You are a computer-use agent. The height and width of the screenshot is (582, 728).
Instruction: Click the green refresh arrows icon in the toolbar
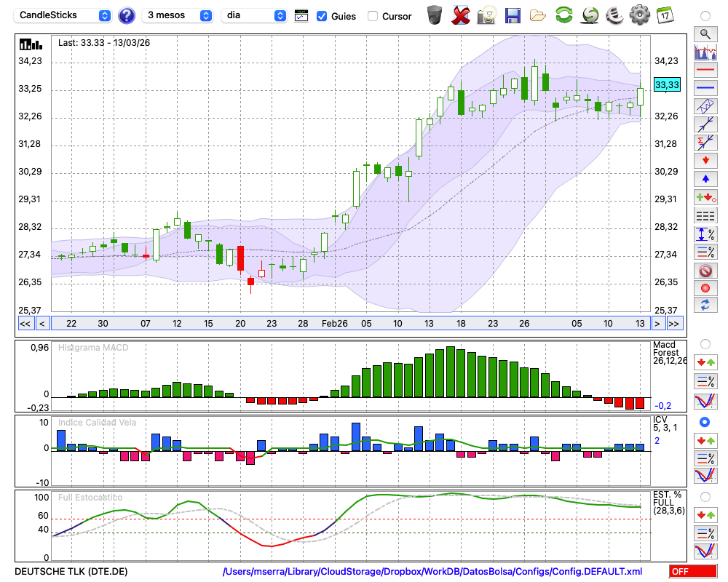click(x=563, y=15)
